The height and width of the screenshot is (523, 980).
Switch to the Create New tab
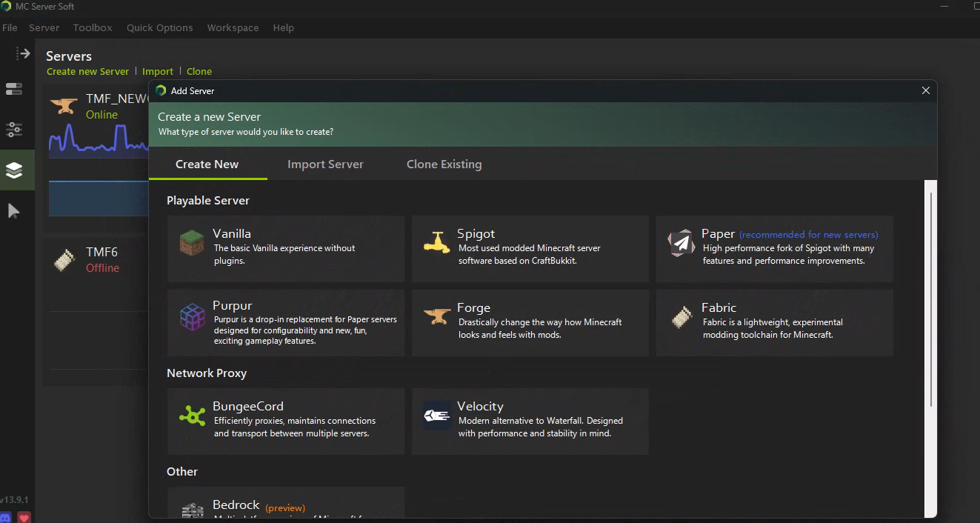click(207, 164)
